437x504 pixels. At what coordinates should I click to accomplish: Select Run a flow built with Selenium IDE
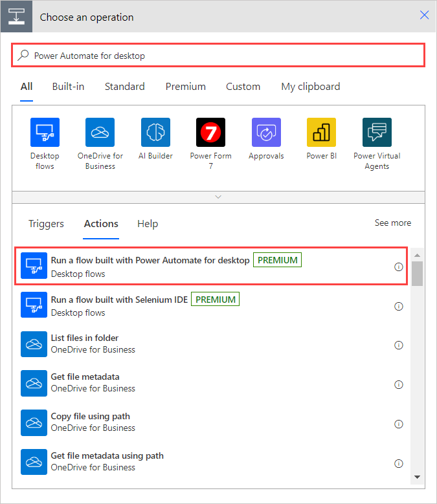[x=211, y=305]
